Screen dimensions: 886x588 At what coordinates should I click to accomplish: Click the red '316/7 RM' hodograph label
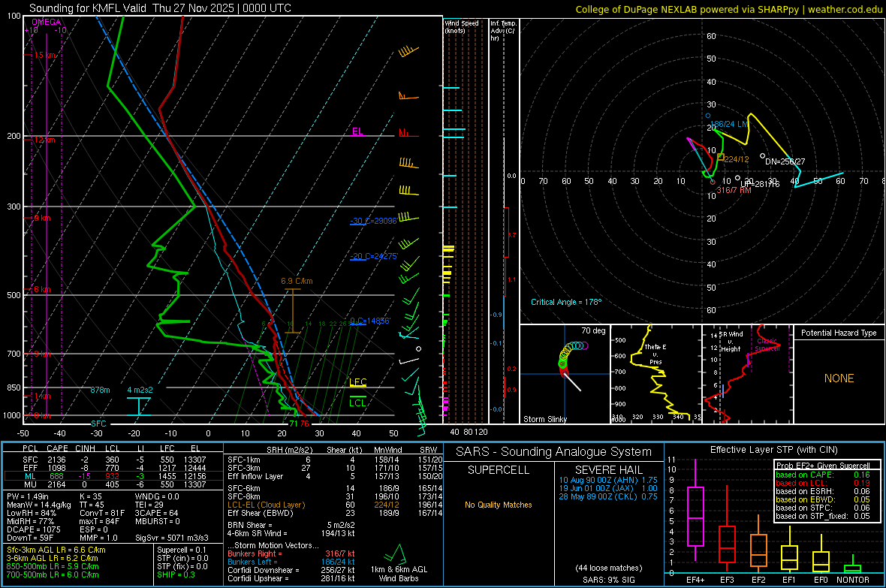tap(734, 191)
